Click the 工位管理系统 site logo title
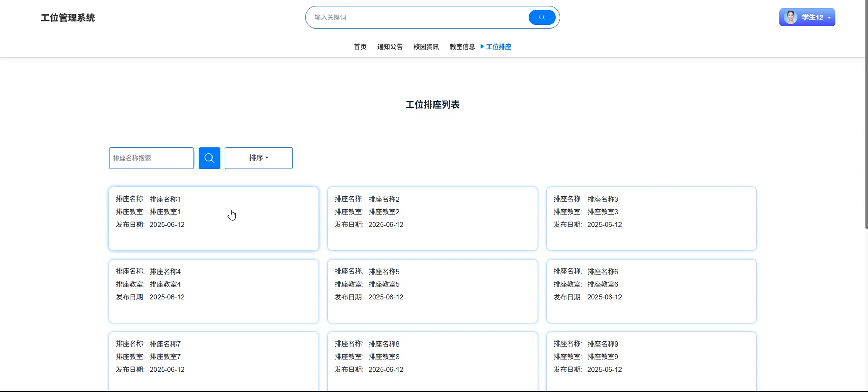868x392 pixels. coord(68,18)
